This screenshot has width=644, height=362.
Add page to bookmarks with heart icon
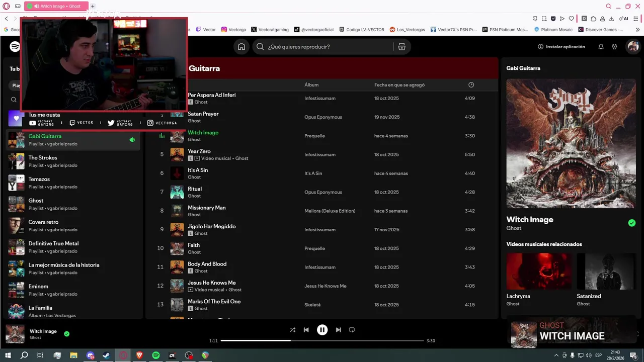point(572,19)
